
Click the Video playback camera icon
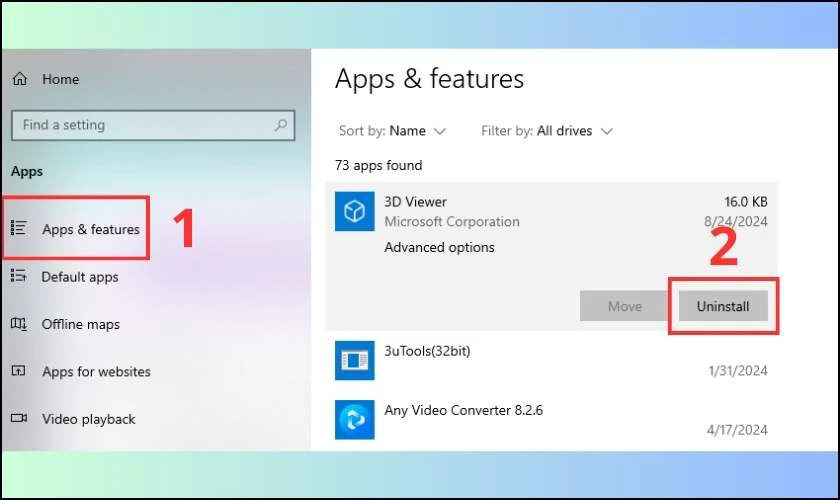pos(19,417)
